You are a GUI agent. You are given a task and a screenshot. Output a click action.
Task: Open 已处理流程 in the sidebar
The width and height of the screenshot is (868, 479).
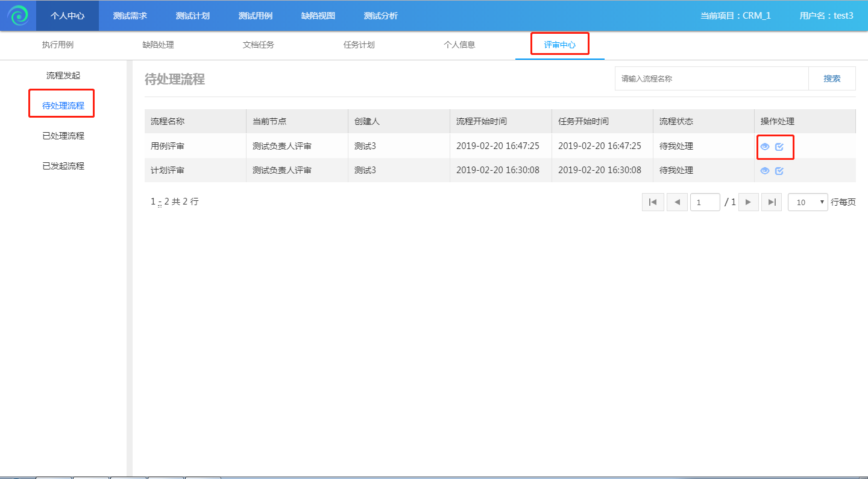pos(63,136)
